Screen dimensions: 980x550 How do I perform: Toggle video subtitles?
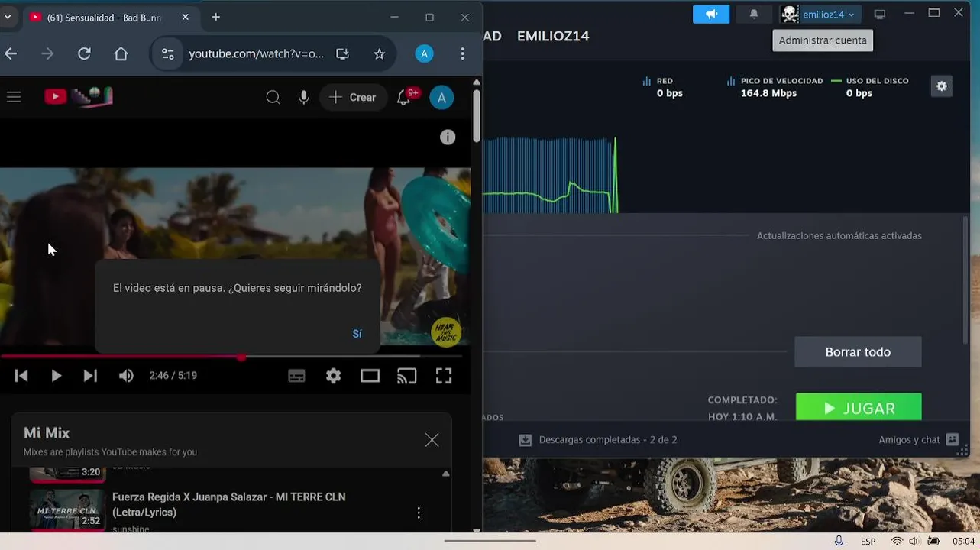pyautogui.click(x=296, y=375)
